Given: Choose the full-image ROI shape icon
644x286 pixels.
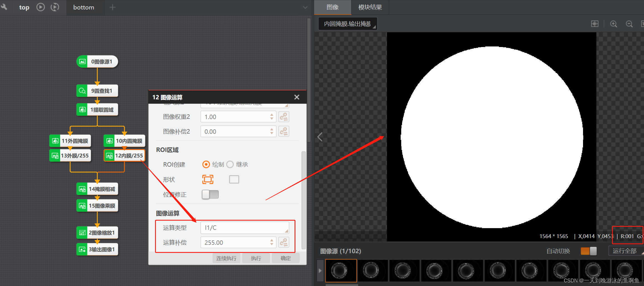Looking at the screenshot, I should (x=208, y=179).
